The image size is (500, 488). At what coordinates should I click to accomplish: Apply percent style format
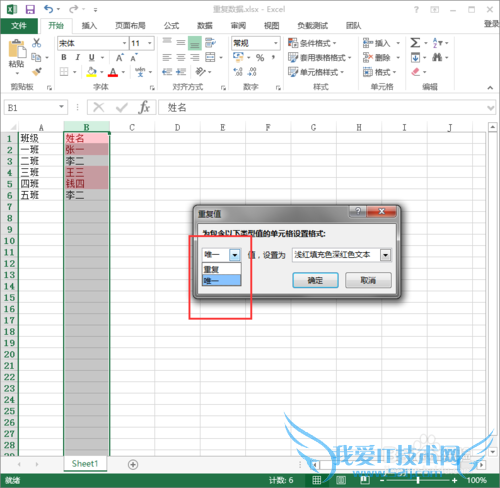point(260,58)
